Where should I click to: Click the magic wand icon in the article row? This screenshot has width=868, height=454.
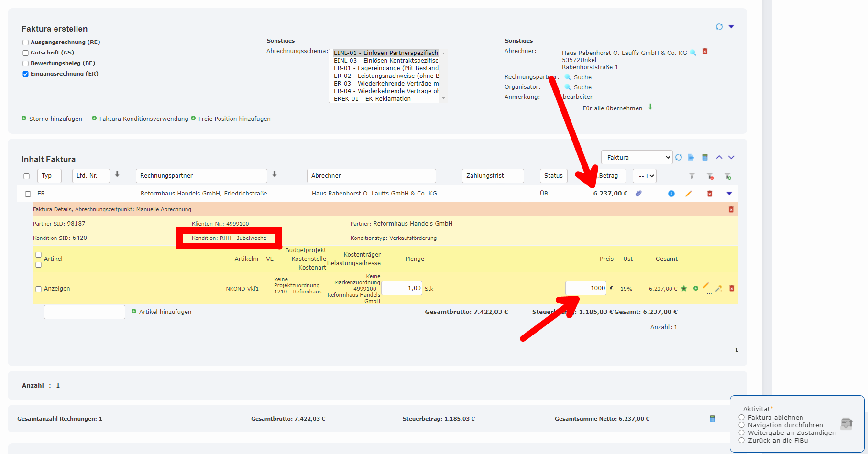click(x=719, y=289)
